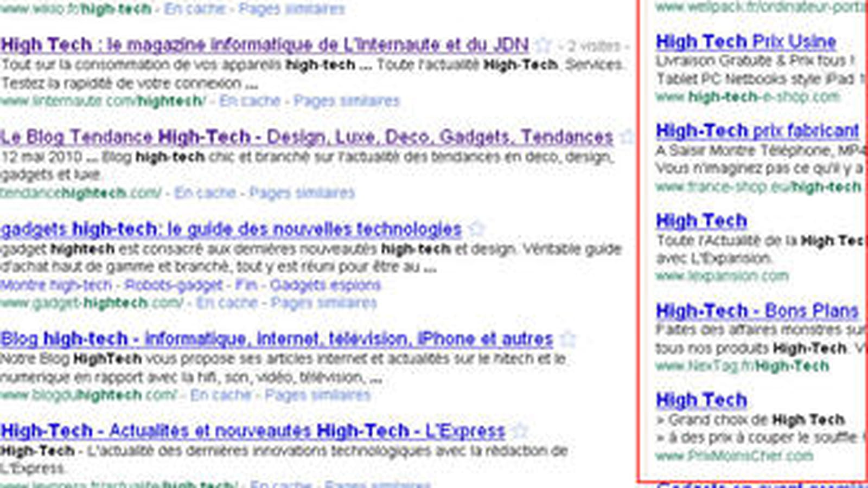The width and height of the screenshot is (868, 488).
Task: Star the L'Internaute High Tech magazine result
Action: [x=543, y=45]
